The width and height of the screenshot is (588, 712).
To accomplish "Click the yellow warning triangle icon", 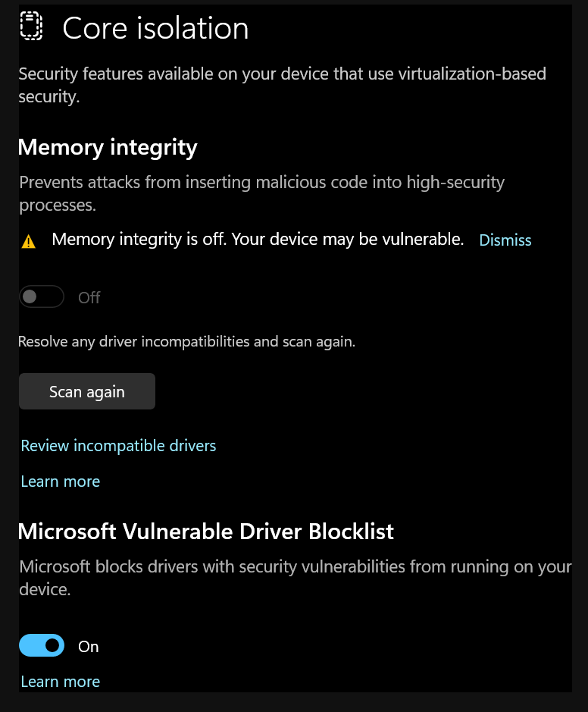I will (x=28, y=242).
